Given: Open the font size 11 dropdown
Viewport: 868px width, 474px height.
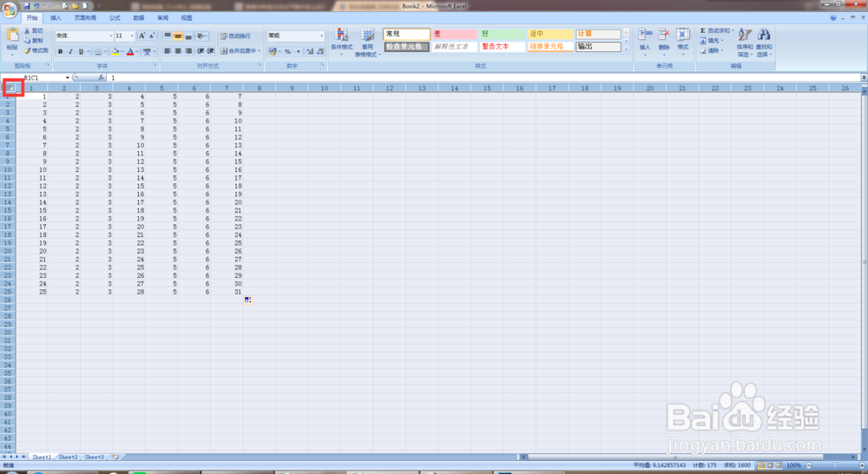Looking at the screenshot, I should coord(132,36).
